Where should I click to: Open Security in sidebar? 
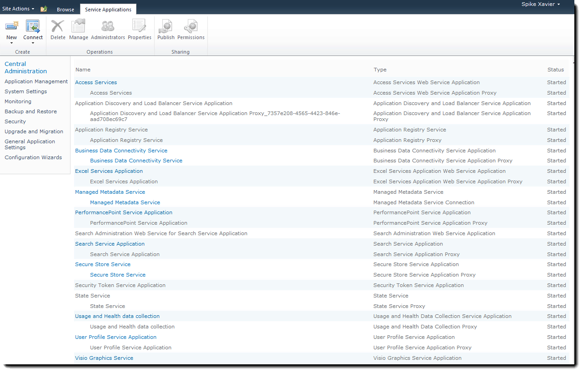click(15, 121)
